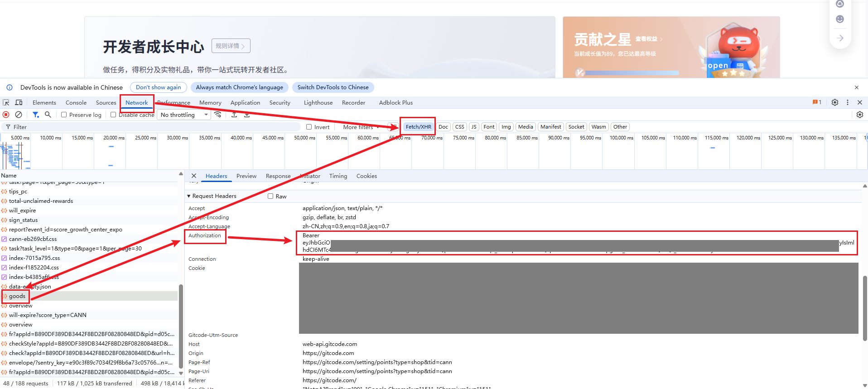
Task: Tick the Disable cache checkbox
Action: point(113,115)
